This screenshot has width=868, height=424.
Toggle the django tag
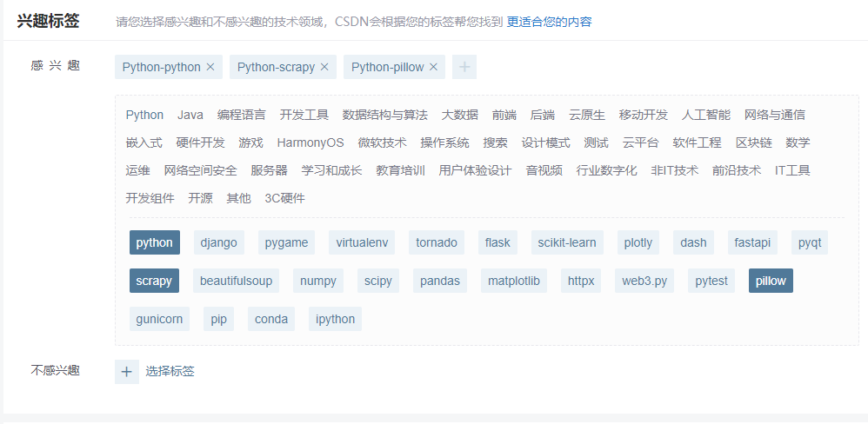tap(218, 242)
